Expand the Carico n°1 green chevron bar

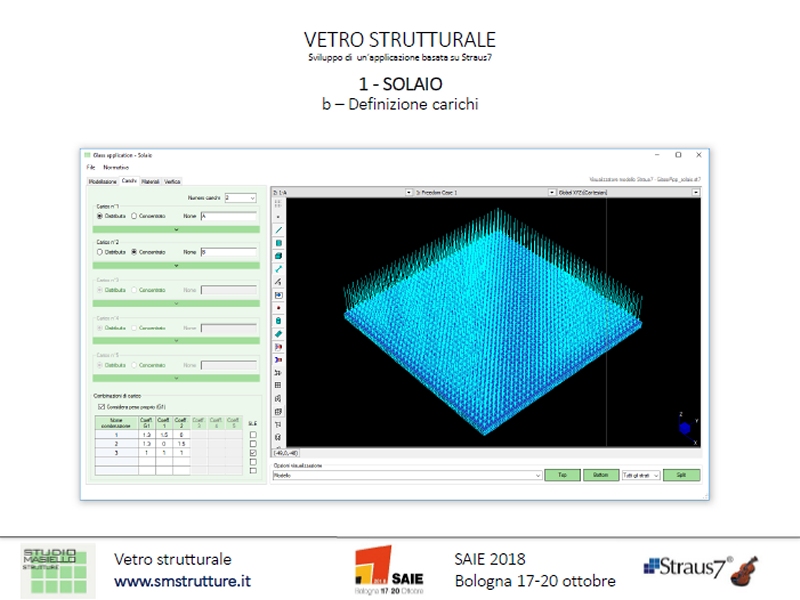[177, 229]
